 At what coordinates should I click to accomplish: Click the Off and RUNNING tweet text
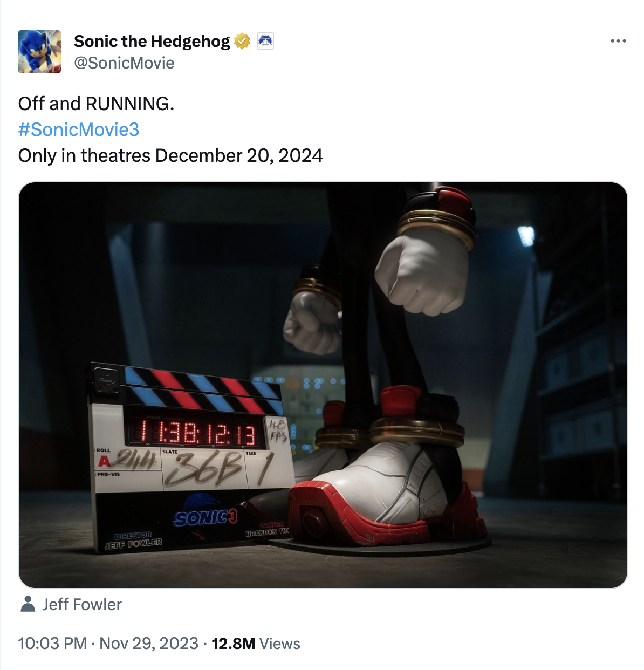pos(96,104)
